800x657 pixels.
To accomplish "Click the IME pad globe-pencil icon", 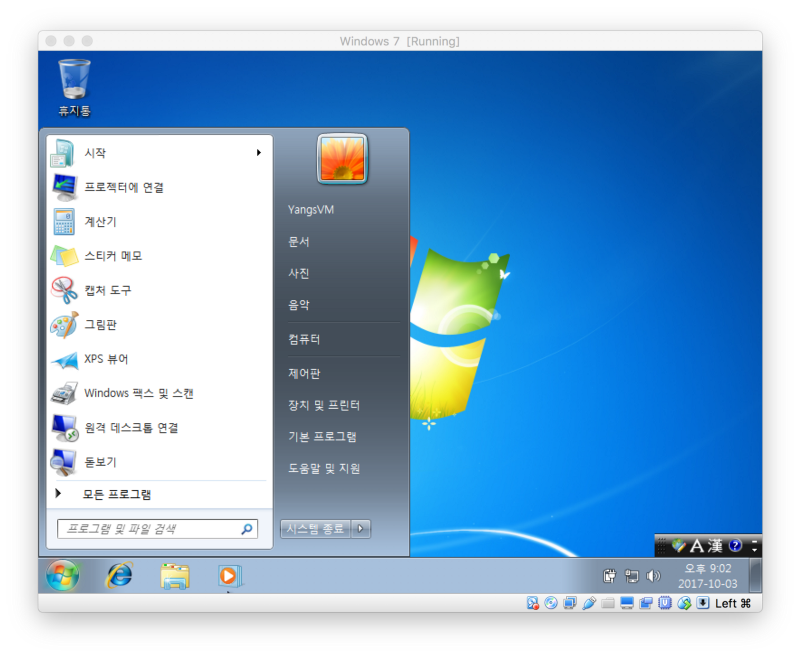I will point(679,546).
